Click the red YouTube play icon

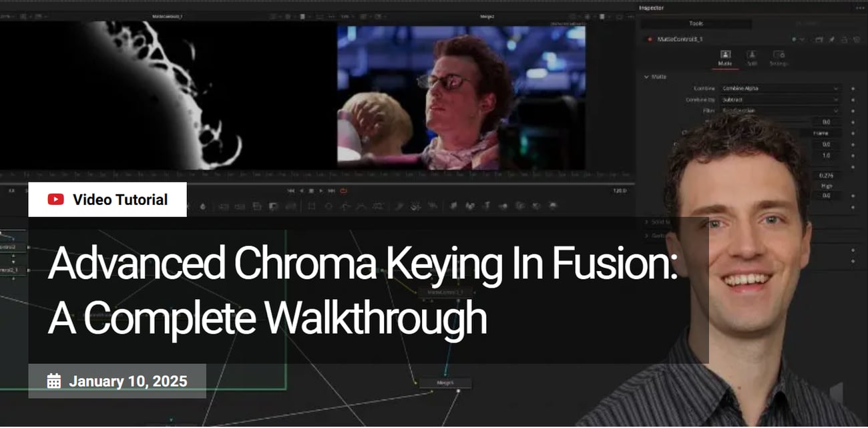(56, 199)
